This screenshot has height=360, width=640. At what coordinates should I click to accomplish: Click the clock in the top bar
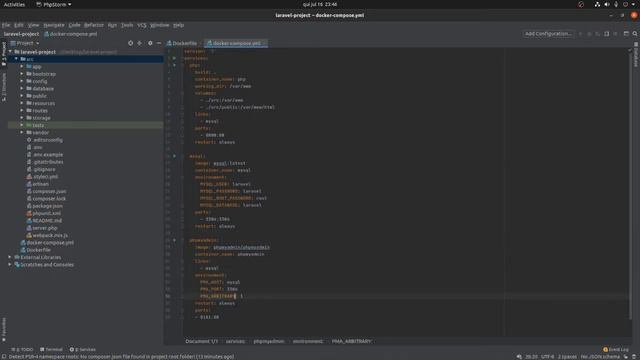[320, 4]
